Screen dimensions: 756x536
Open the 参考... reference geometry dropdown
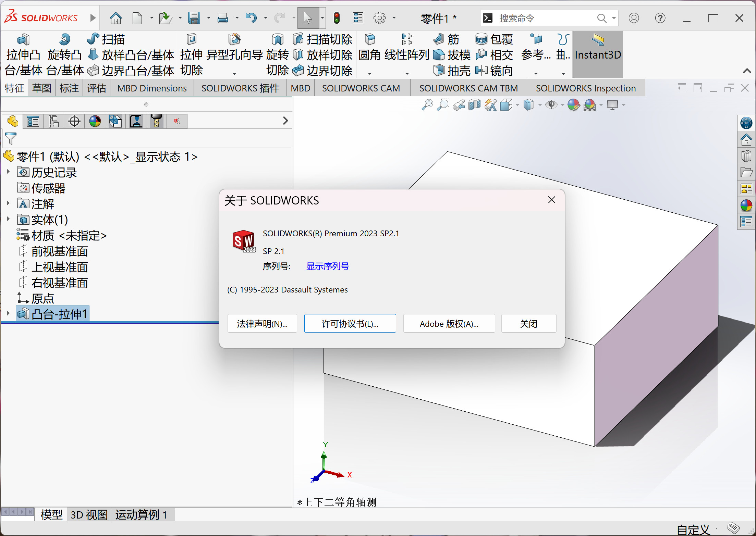536,73
